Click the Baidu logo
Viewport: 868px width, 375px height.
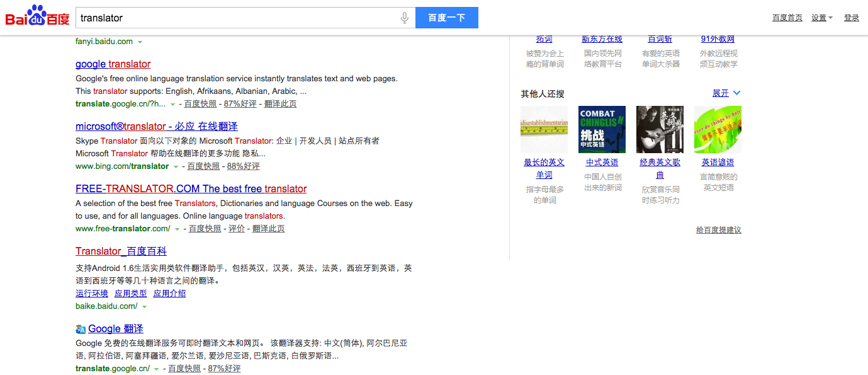[38, 16]
